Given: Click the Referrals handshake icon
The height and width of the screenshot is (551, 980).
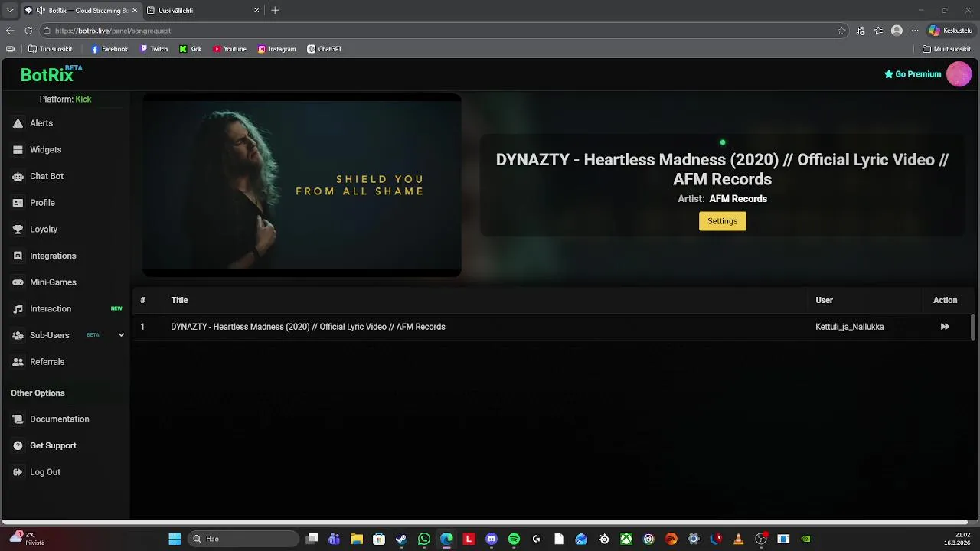Looking at the screenshot, I should [18, 362].
